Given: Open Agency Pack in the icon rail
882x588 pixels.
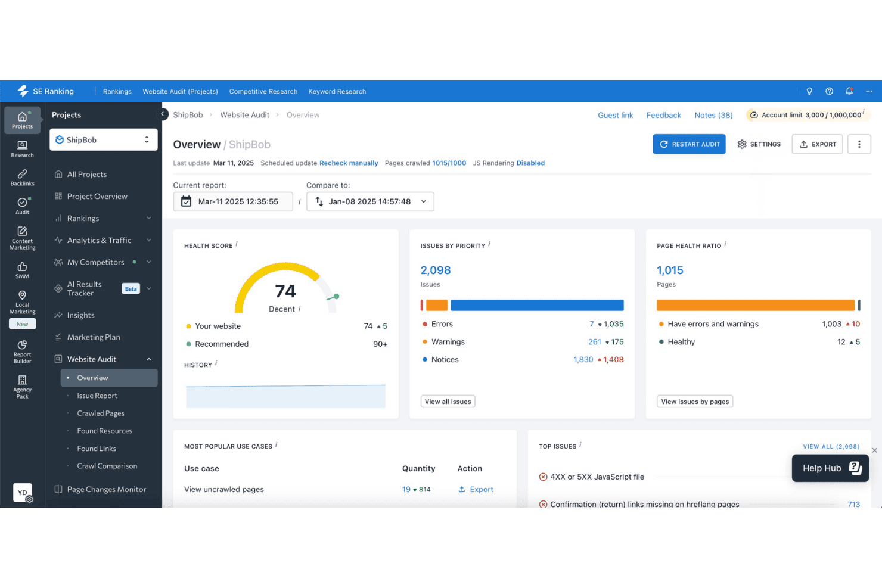Looking at the screenshot, I should tap(22, 387).
